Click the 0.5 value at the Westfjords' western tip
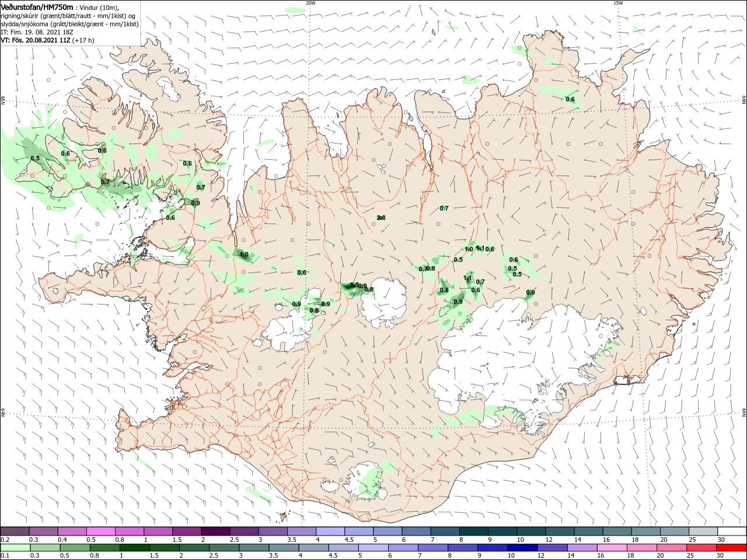The width and height of the screenshot is (747, 560). point(35,159)
